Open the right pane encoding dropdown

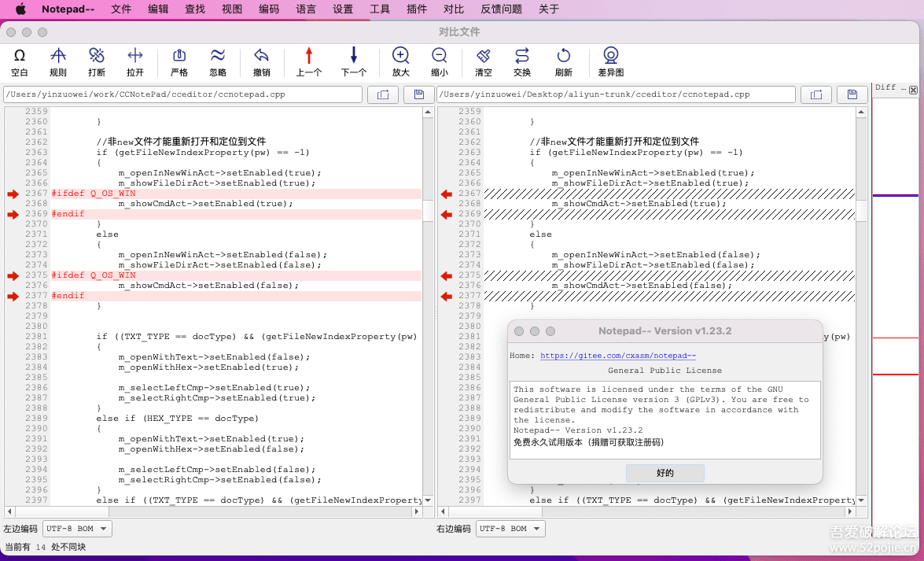click(510, 529)
